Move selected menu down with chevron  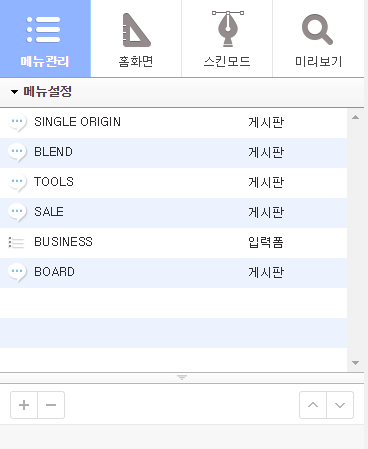pos(340,405)
